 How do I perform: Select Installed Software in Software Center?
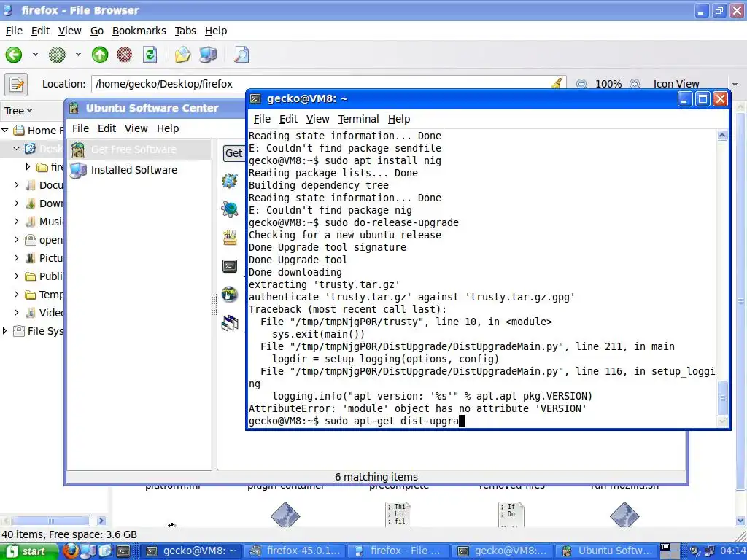139,170
